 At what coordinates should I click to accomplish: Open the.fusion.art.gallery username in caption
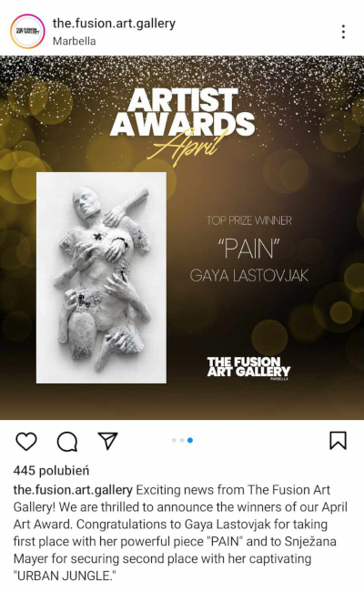coord(73,490)
